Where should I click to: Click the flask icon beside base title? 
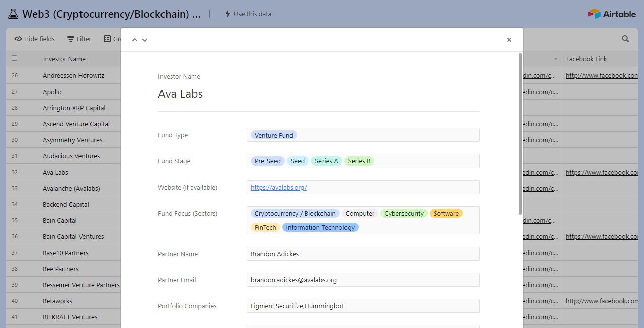click(x=13, y=14)
